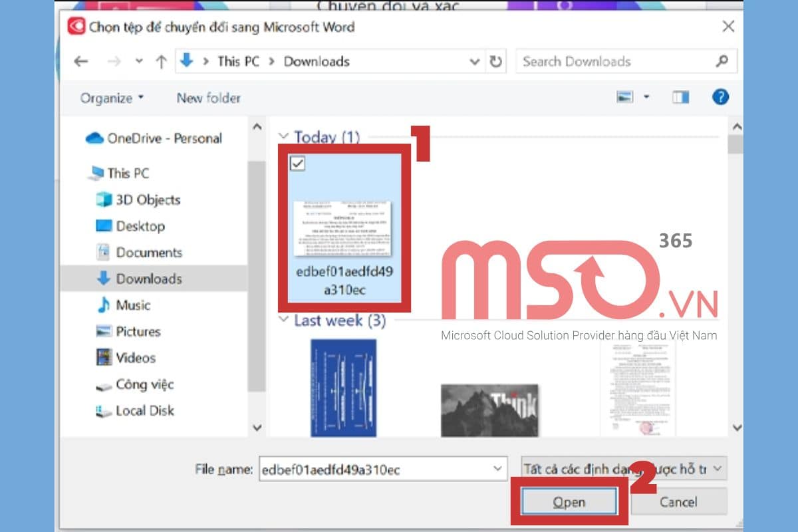The image size is (798, 532).
Task: Click the search magnifier icon
Action: point(722,61)
